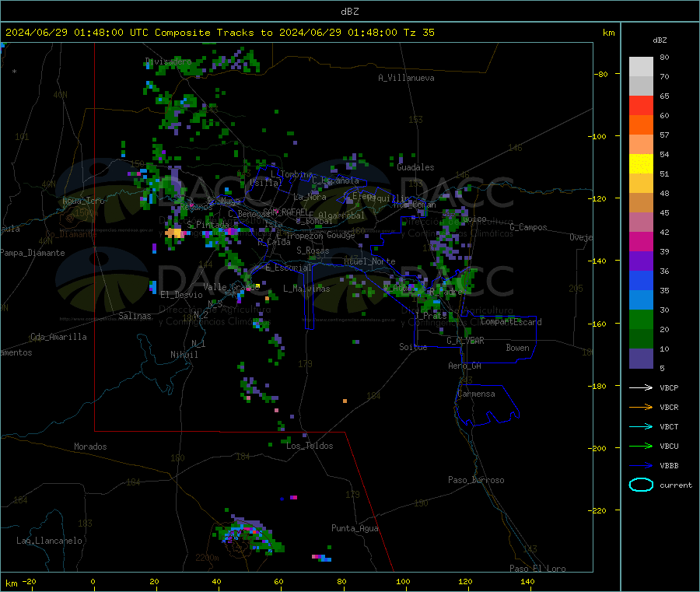700x592 pixels.
Task: Click the magenta 39 dBZ legend swatch
Action: point(641,241)
